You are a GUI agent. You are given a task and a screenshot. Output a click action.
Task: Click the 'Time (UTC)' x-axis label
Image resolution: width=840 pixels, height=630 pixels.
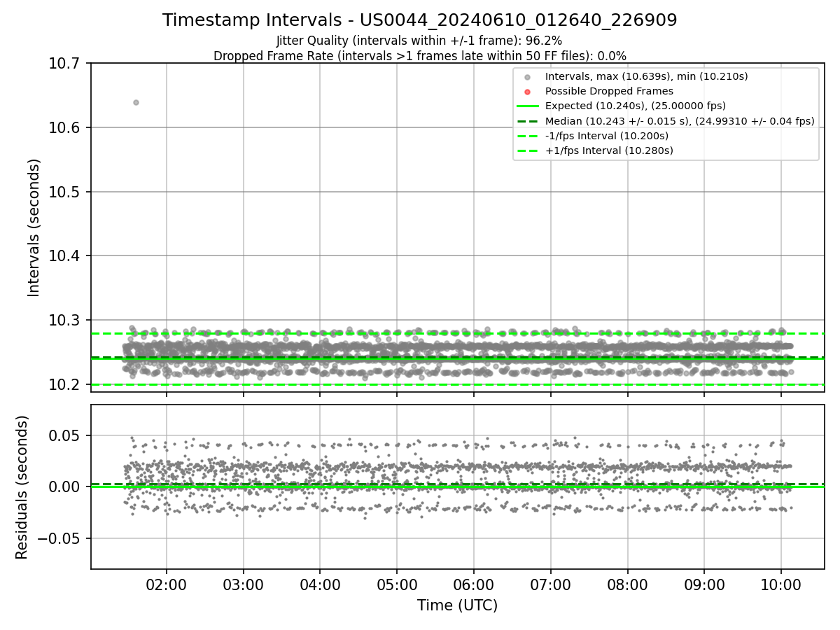457,605
